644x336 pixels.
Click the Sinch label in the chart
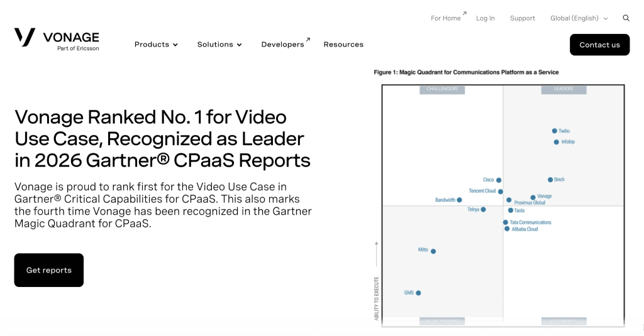559,180
